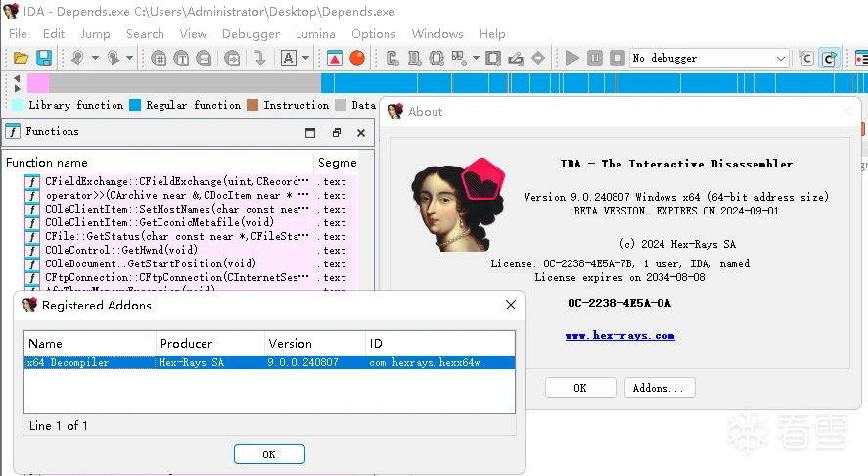The width and height of the screenshot is (868, 476).
Task: Click the highlighted C with green arrow icon
Action: point(829,58)
